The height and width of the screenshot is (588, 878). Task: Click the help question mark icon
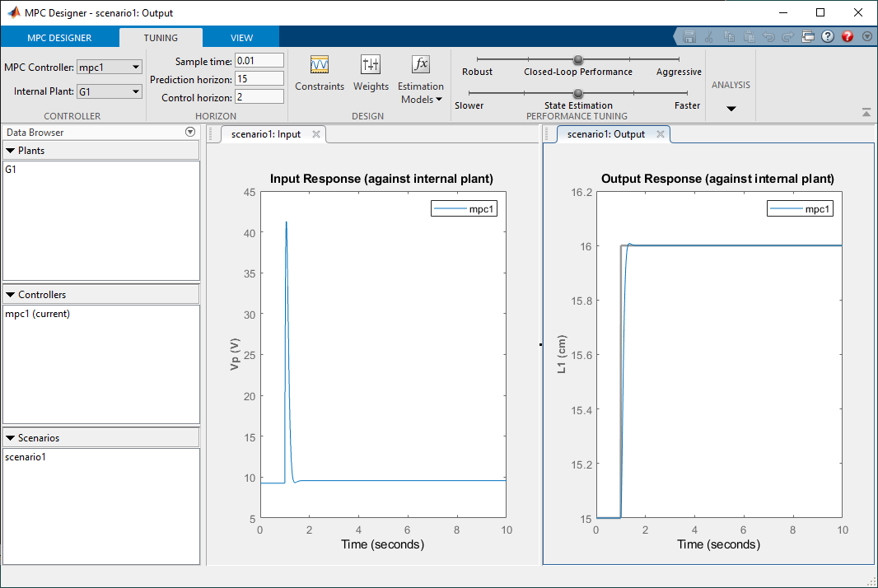tap(828, 37)
